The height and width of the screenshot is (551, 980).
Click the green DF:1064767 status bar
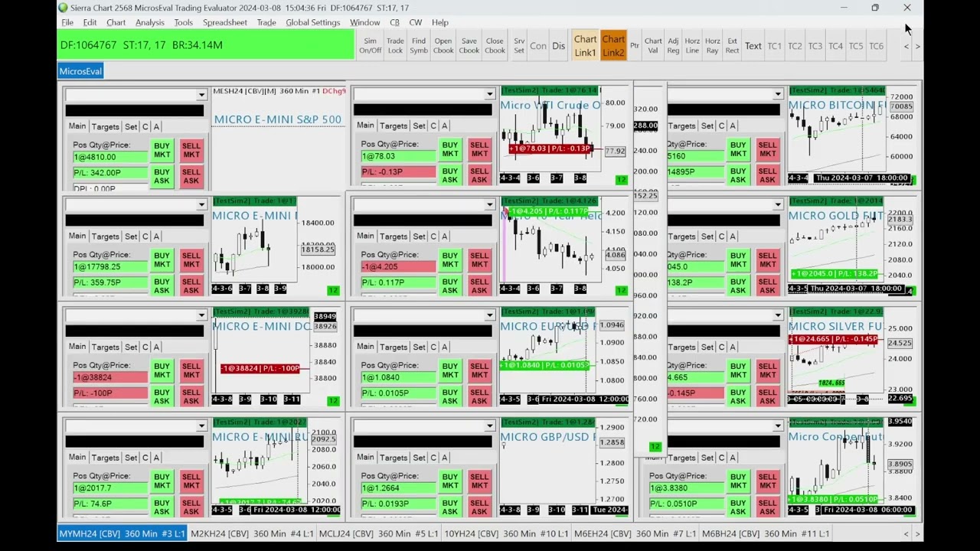[207, 45]
